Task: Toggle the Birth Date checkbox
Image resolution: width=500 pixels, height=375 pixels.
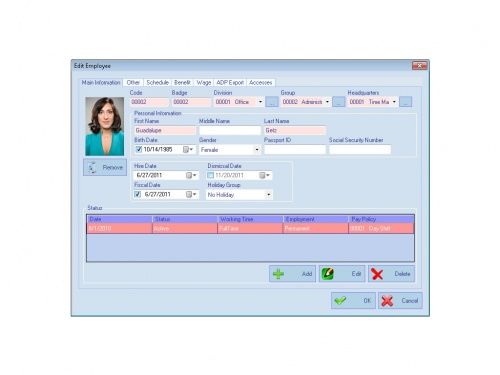Action: tap(139, 149)
